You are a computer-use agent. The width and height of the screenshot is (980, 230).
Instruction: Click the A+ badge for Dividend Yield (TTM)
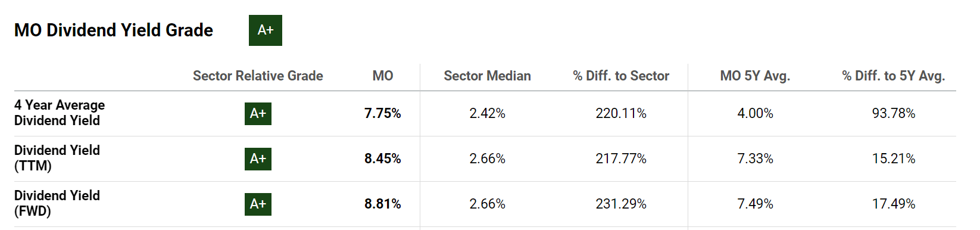258,158
